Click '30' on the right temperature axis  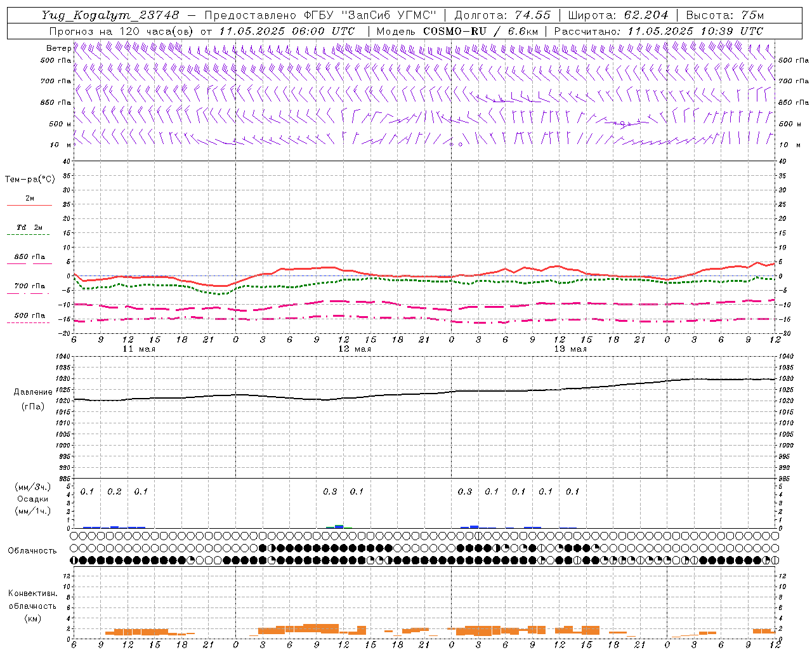point(782,190)
